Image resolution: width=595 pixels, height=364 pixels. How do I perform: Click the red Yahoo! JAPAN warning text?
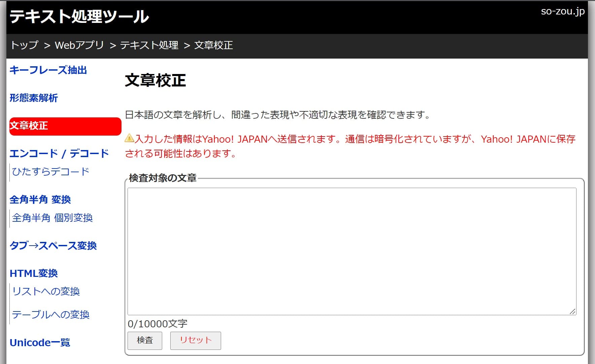click(350, 146)
